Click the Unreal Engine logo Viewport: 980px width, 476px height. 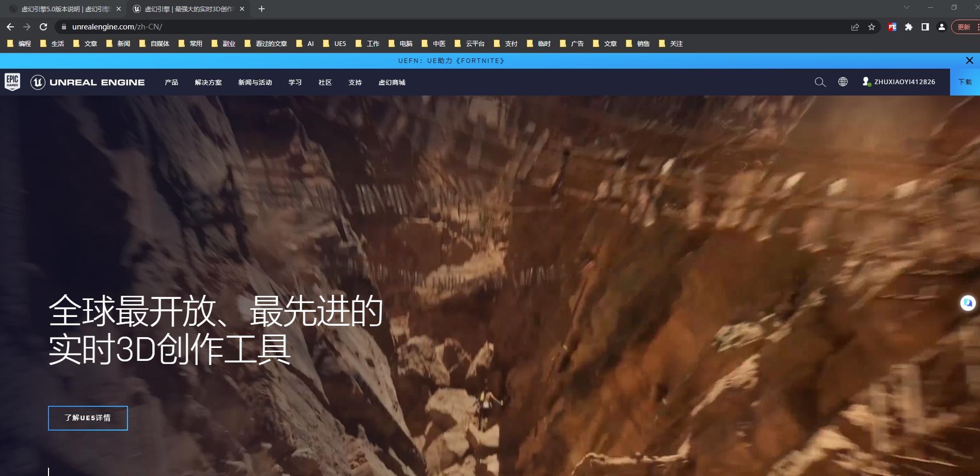click(88, 82)
